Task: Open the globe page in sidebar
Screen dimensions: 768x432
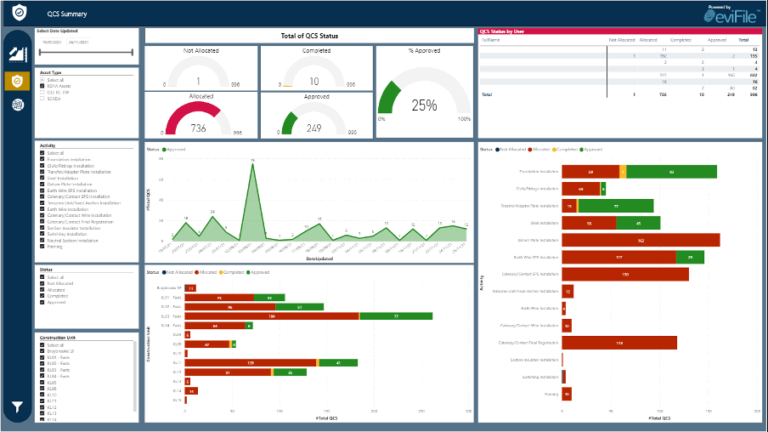Action: [16, 105]
